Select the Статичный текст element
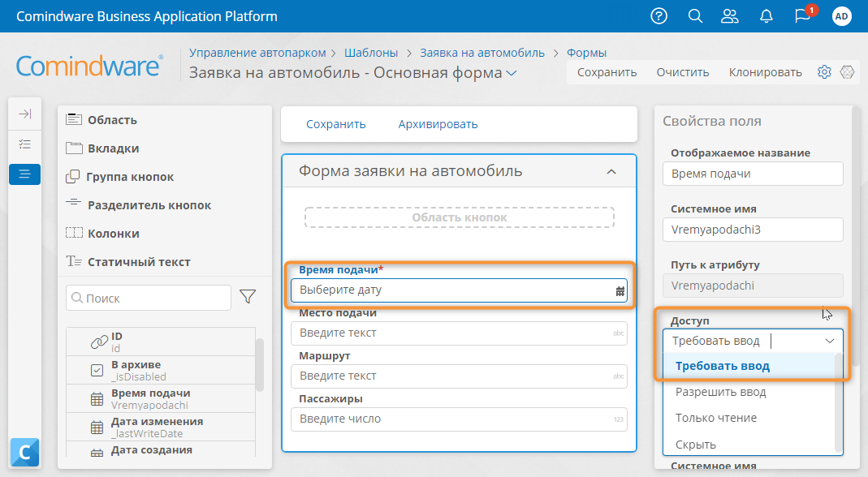 (127, 262)
